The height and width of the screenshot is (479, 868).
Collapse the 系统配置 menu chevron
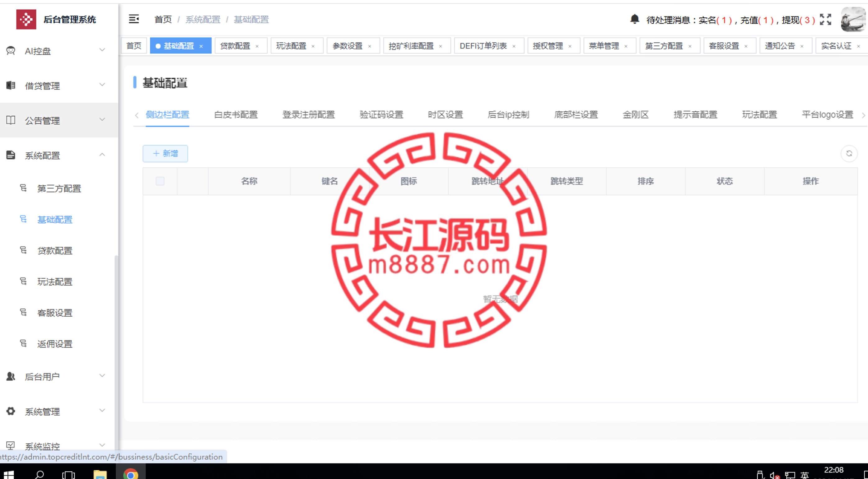102,154
